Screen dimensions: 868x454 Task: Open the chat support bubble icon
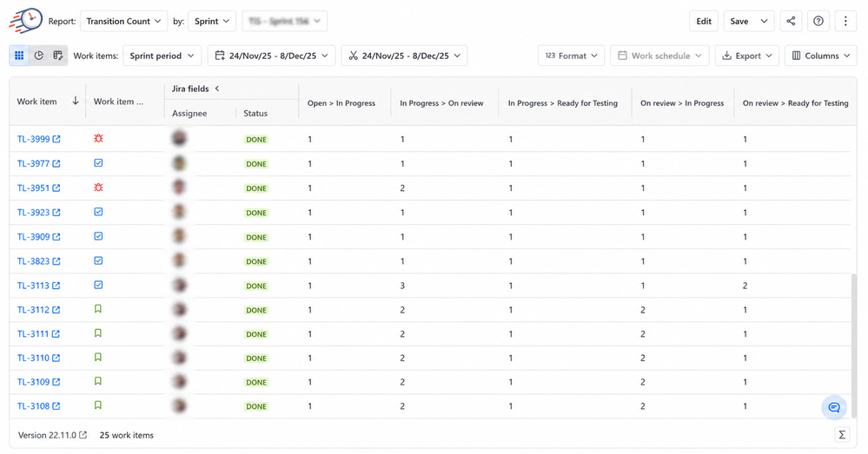point(833,407)
